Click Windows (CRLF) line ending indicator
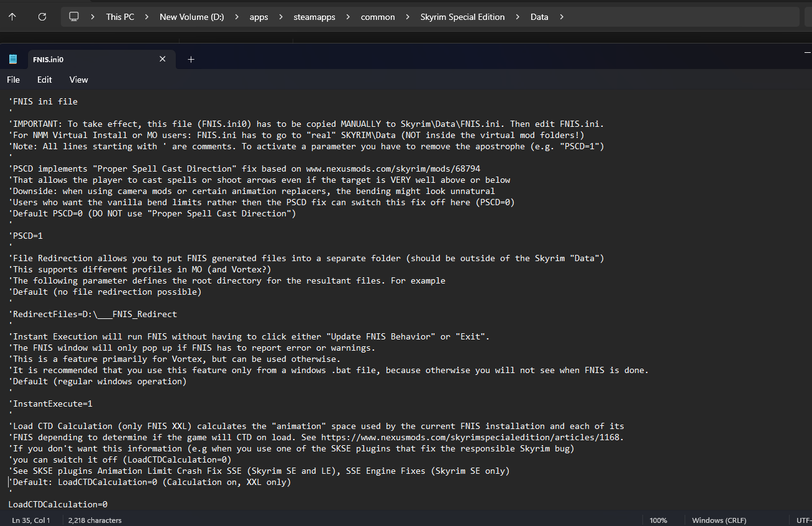 click(719, 520)
